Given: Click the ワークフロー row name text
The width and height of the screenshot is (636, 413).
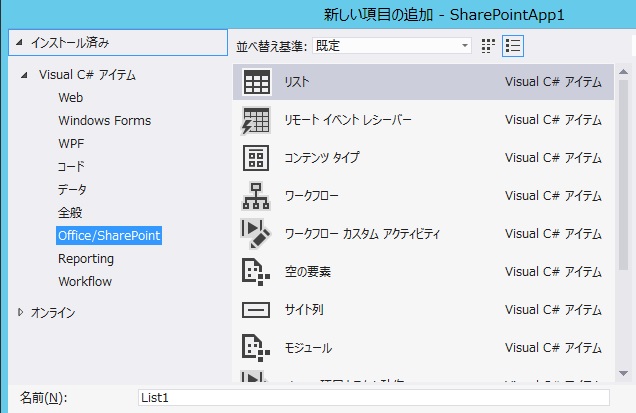Looking at the screenshot, I should (312, 196).
